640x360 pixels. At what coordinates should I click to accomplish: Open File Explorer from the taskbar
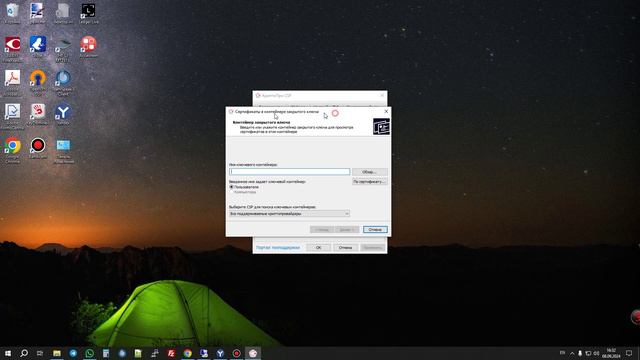tap(57, 353)
